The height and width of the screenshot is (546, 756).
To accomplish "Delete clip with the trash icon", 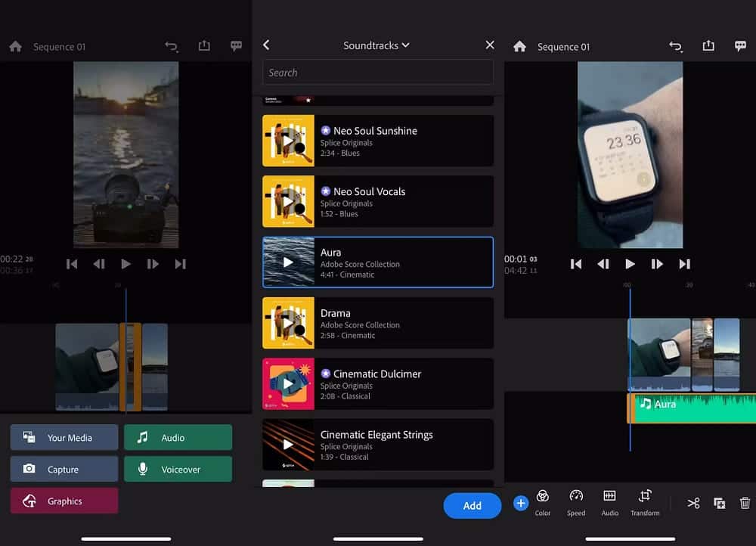I will pyautogui.click(x=745, y=503).
